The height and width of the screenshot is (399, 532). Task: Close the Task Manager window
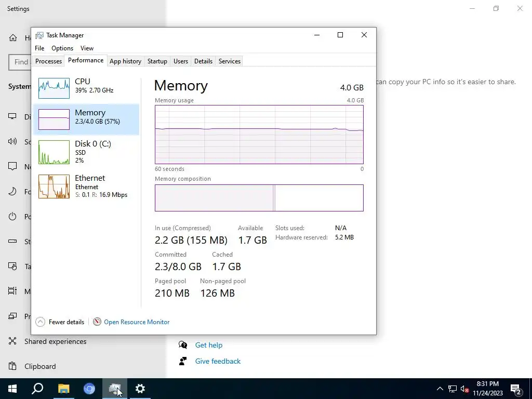click(x=364, y=35)
